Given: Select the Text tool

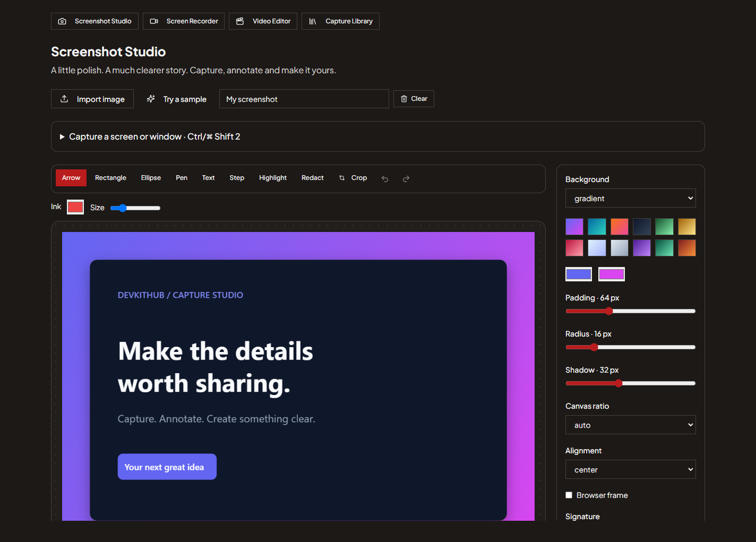Looking at the screenshot, I should (208, 178).
